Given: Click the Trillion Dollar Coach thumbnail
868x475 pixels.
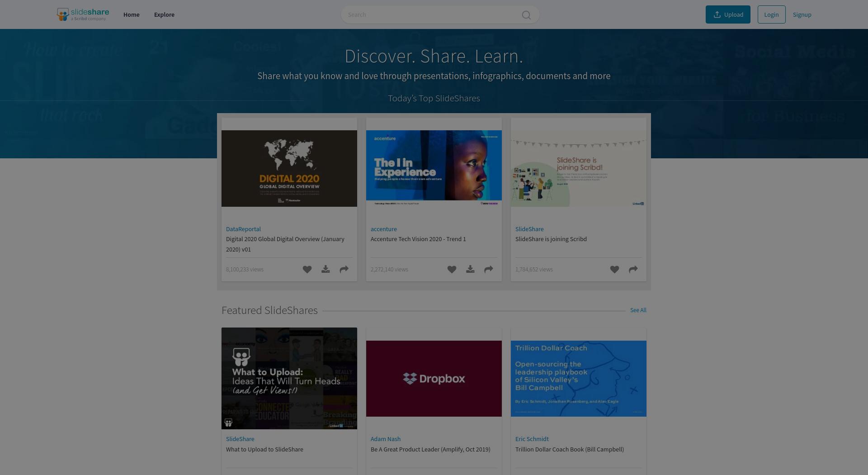Looking at the screenshot, I should click(579, 378).
